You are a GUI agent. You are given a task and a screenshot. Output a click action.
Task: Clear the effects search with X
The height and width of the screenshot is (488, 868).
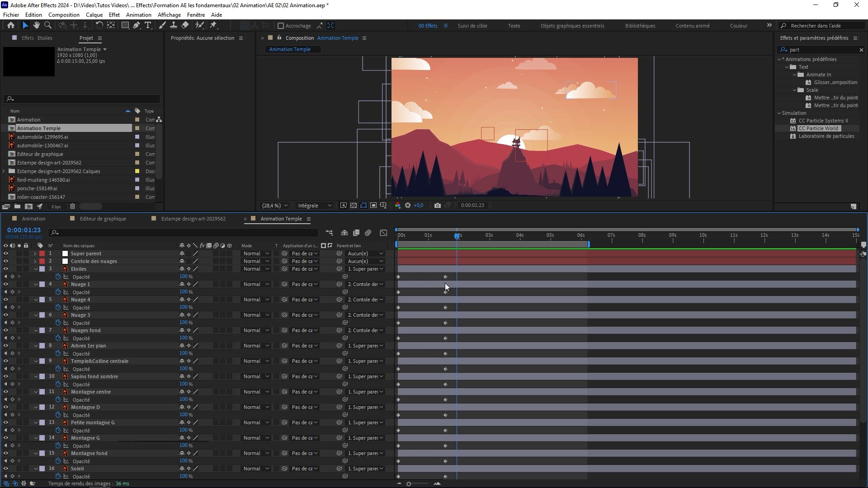861,50
